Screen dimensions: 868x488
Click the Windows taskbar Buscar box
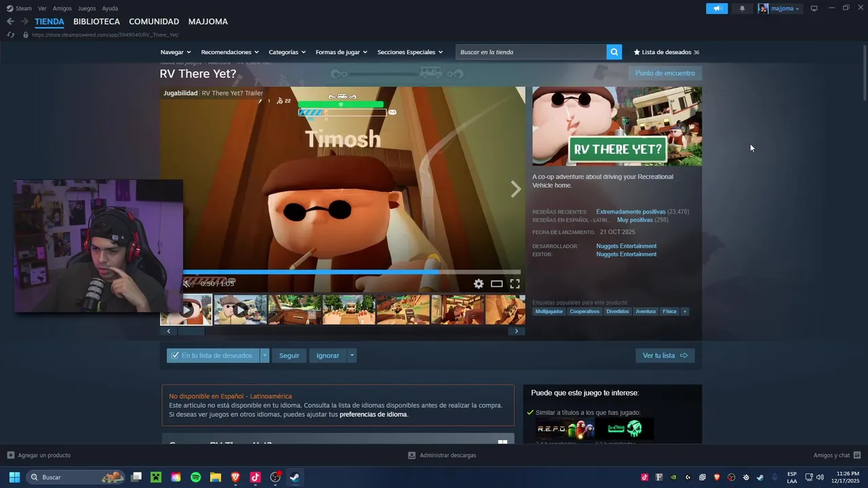pyautogui.click(x=76, y=477)
